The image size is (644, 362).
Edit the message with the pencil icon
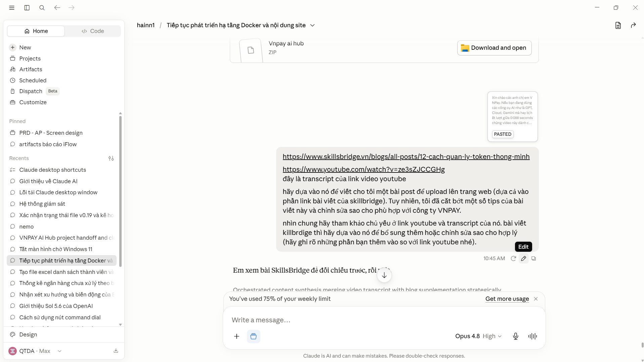click(x=523, y=258)
